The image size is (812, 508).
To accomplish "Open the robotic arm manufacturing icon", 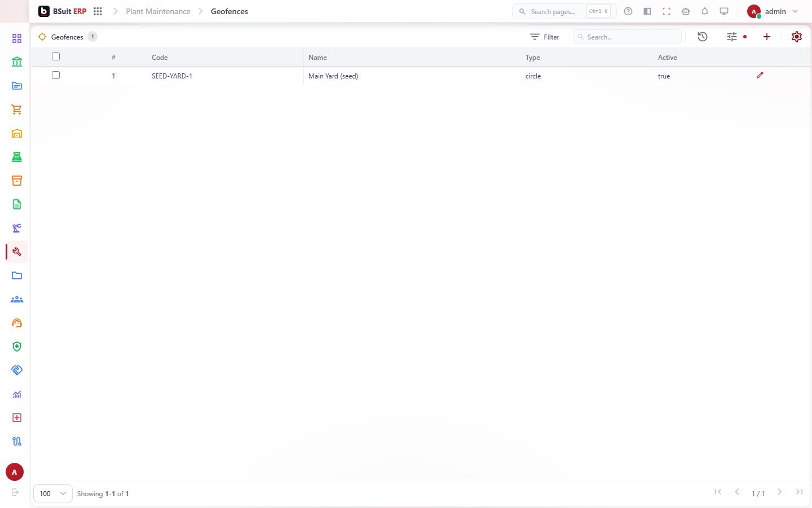I will (x=17, y=228).
